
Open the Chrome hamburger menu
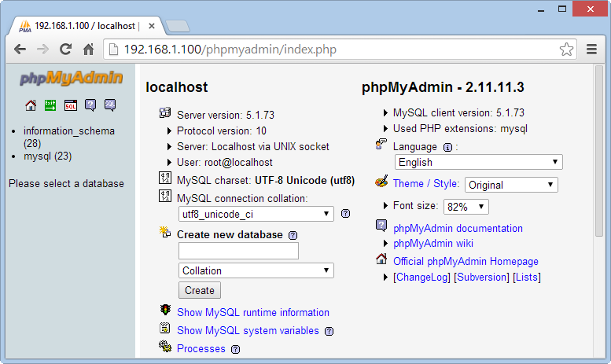tap(592, 50)
